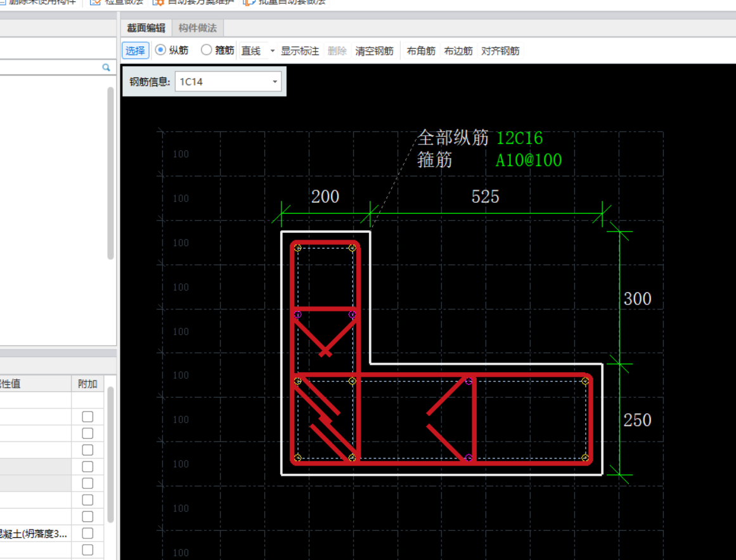Click the white 箍筋 annotation label in canvas
The height and width of the screenshot is (560, 736).
[x=435, y=160]
